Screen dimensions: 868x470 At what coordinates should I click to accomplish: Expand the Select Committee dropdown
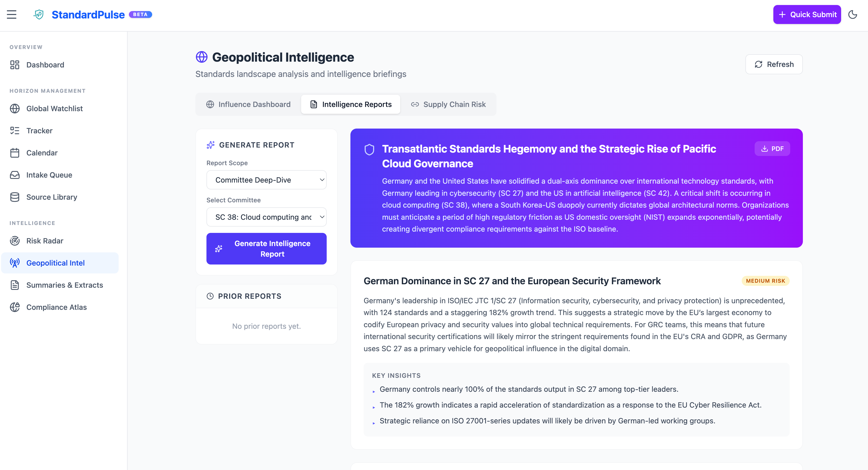coord(266,217)
